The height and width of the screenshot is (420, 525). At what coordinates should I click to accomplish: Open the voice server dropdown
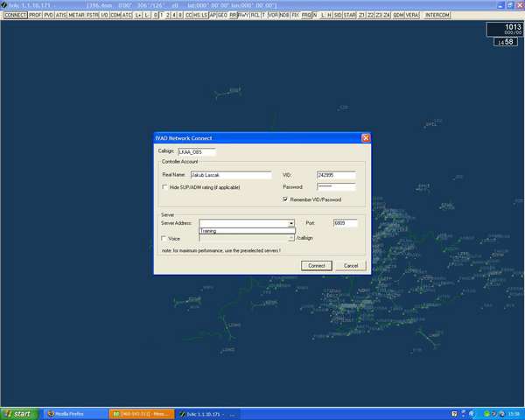[x=291, y=238]
